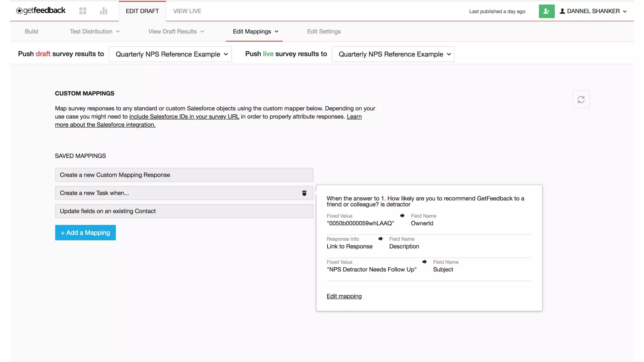Image resolution: width=644 pixels, height=362 pixels.
Task: Click the green add user button
Action: (x=547, y=11)
